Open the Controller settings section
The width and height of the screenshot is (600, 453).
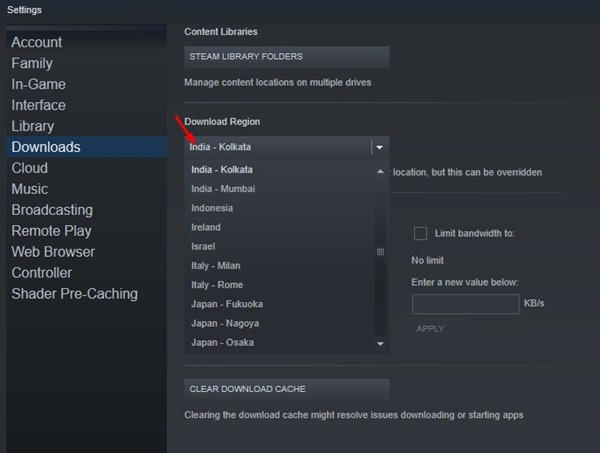tap(42, 273)
